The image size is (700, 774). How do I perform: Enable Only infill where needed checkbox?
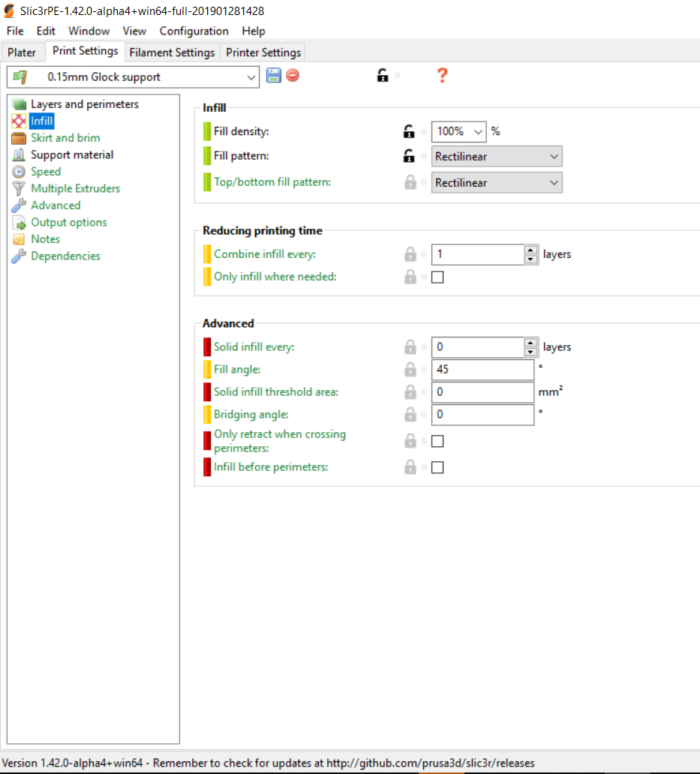(437, 277)
